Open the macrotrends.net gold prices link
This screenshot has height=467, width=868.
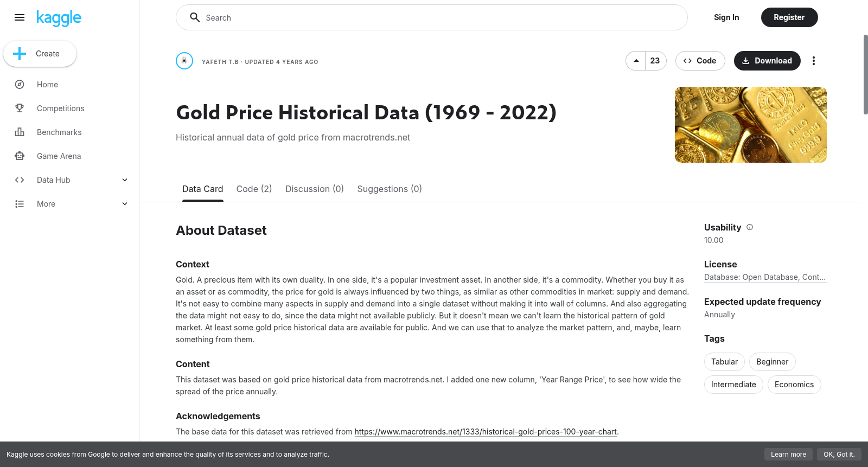pos(486,432)
